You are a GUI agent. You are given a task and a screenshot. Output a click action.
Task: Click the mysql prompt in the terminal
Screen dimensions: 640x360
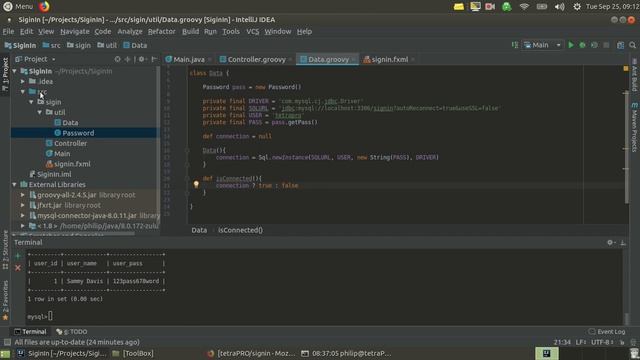click(x=37, y=316)
